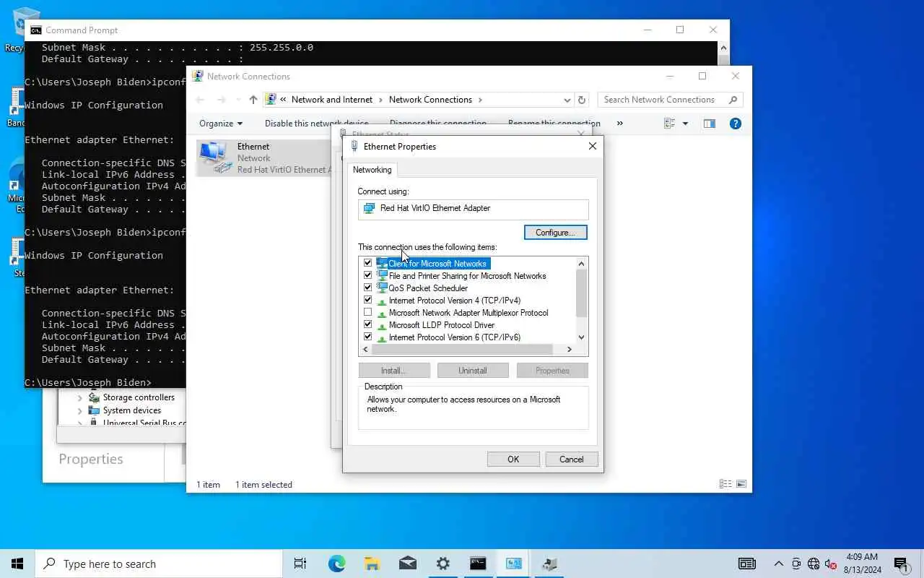924x578 pixels.
Task: Switch to details view in status bar
Action: 725,484
